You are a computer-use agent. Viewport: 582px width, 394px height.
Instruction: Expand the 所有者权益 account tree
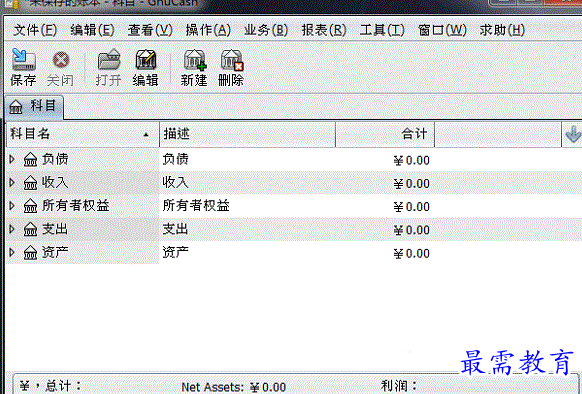(x=12, y=206)
